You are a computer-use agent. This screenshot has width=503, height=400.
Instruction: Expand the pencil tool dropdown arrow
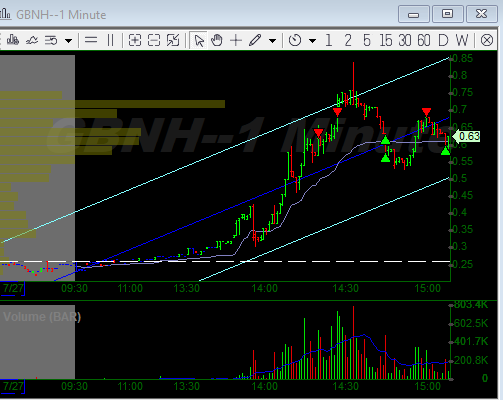pyautogui.click(x=272, y=41)
